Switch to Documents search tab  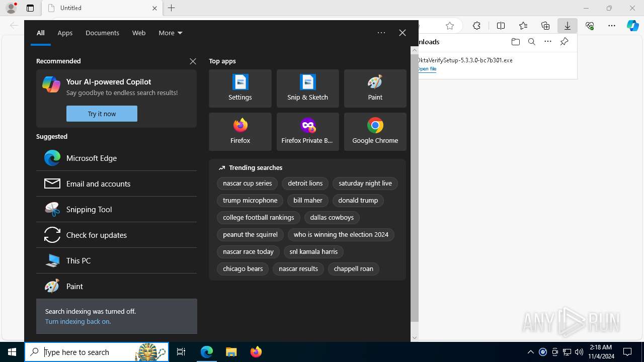click(x=102, y=33)
